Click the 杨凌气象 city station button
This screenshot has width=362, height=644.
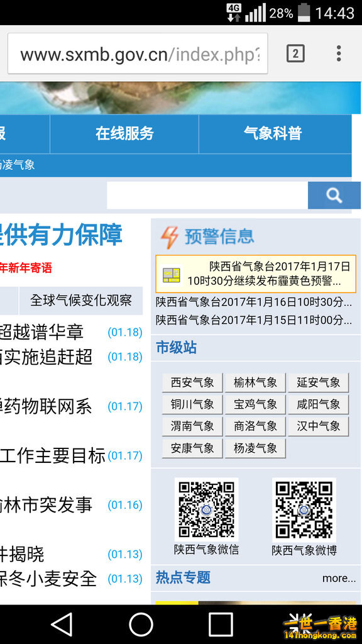tap(255, 448)
